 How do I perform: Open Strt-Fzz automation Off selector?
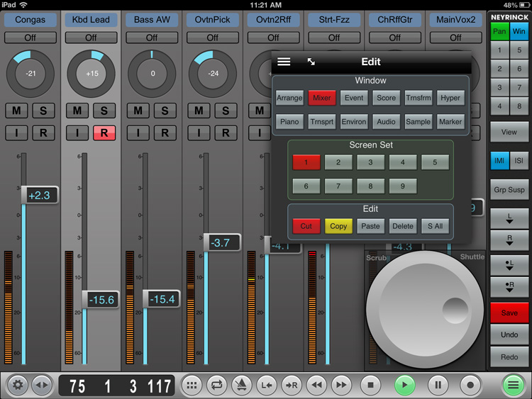tap(334, 38)
